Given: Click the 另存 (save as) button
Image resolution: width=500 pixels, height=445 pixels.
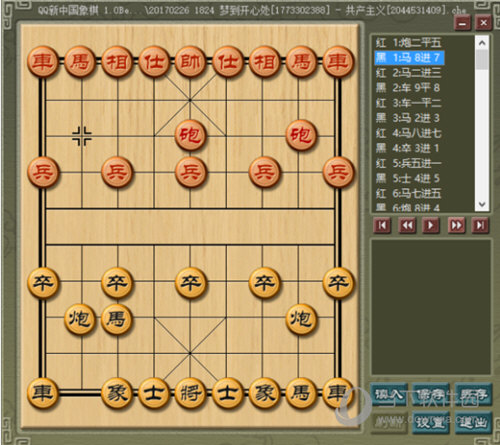Looking at the screenshot, I should (x=473, y=395).
